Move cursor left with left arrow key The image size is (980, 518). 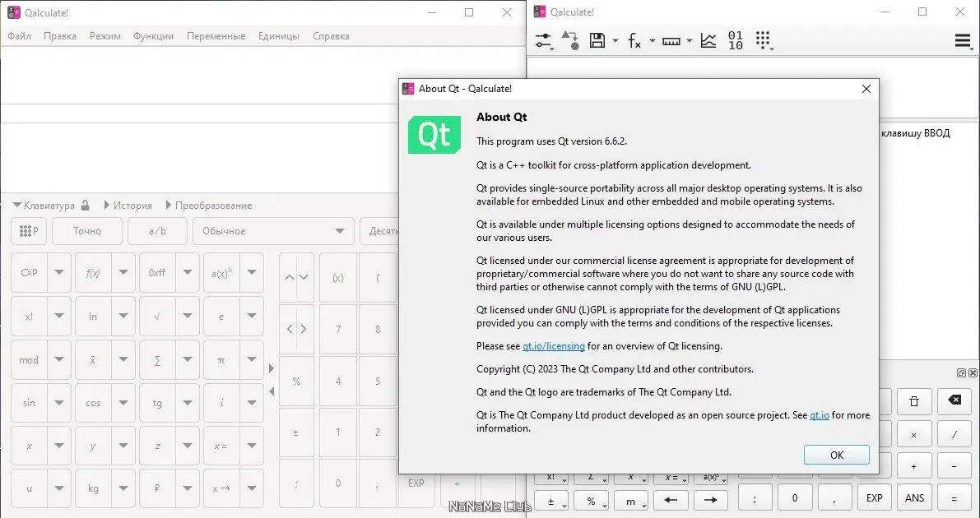671,501
